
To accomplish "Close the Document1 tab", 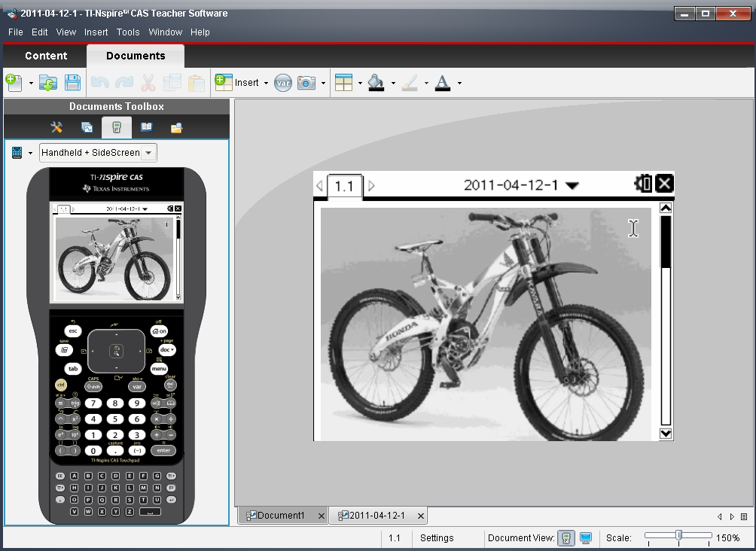I will pos(321,516).
